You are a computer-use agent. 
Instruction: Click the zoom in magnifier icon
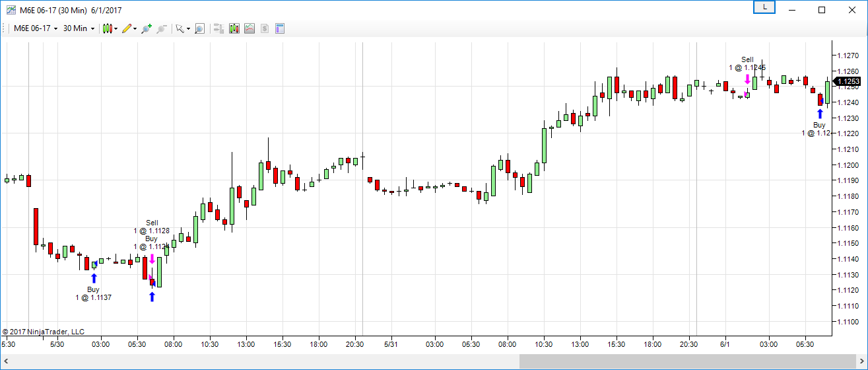[147, 28]
